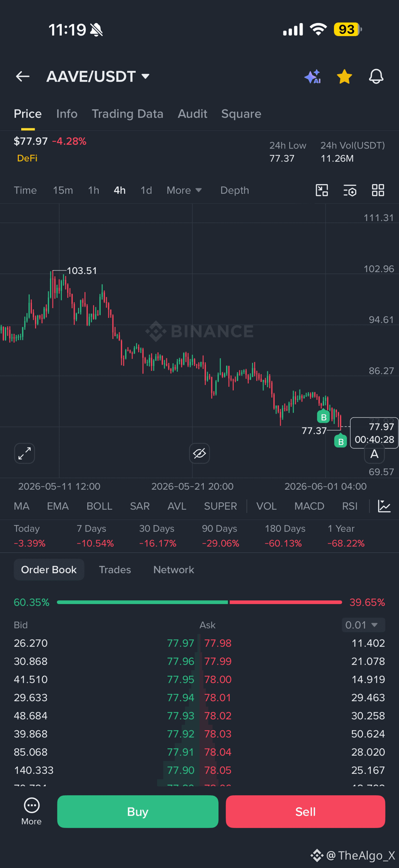This screenshot has width=399, height=868.
Task: Expand chart to fullscreen
Action: (x=25, y=453)
